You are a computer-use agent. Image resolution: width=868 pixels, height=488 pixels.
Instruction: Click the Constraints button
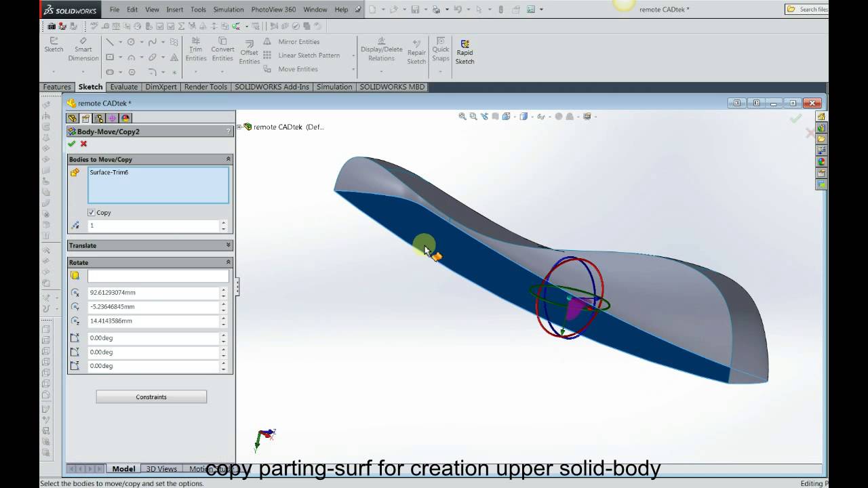click(x=151, y=396)
